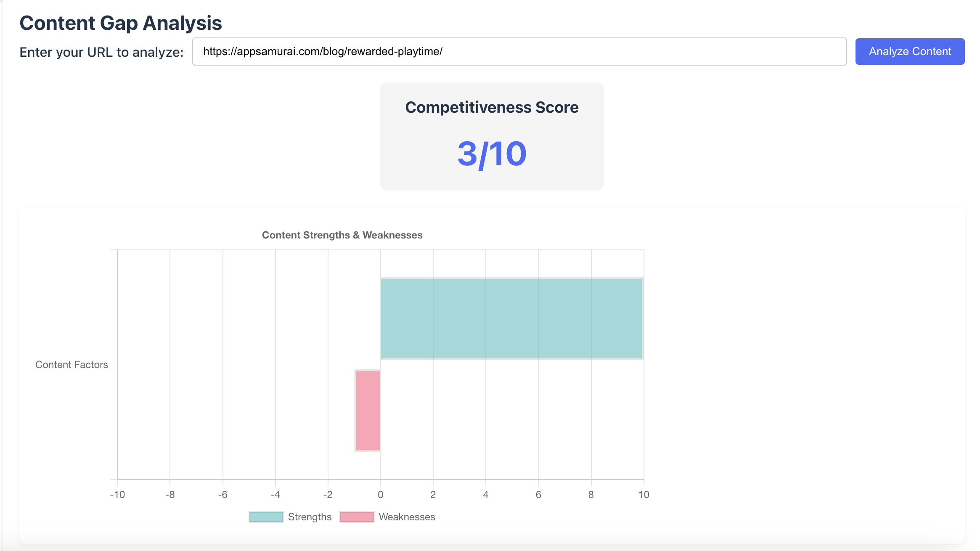980x551 pixels.
Task: Toggle the Strengths legend color box
Action: pos(266,517)
